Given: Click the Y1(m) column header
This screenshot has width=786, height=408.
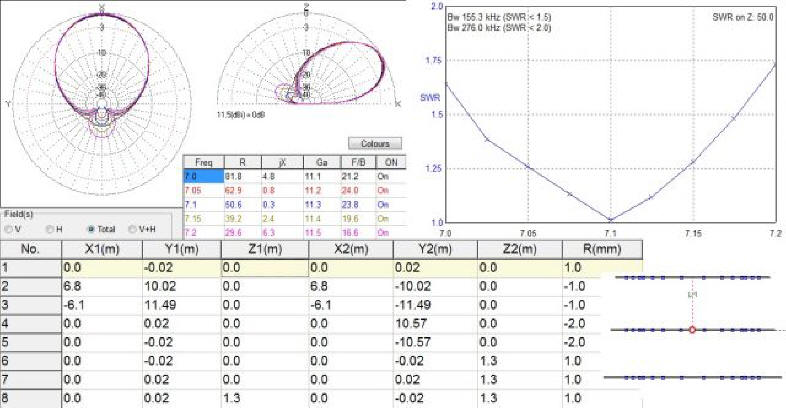Looking at the screenshot, I should click(182, 249).
